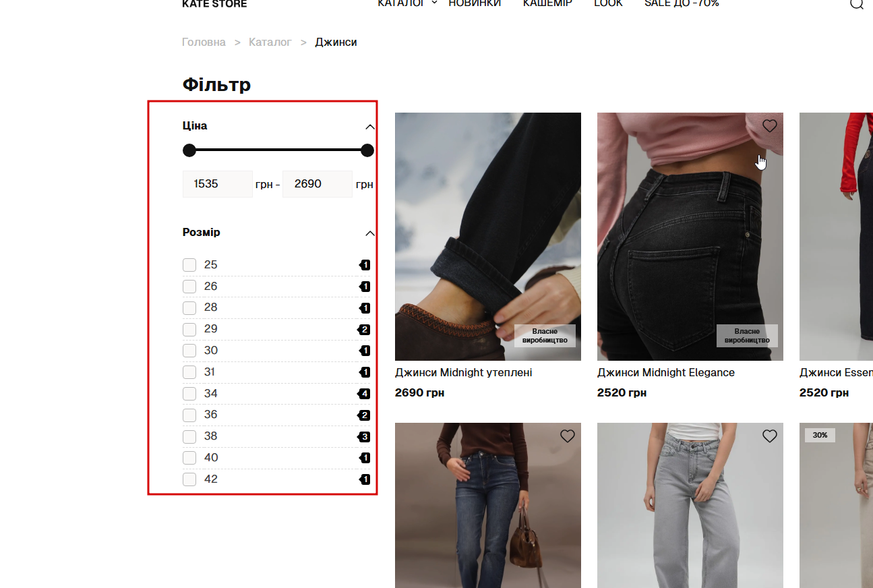Open the LOOK menu item
This screenshot has width=873, height=588.
pos(608,3)
